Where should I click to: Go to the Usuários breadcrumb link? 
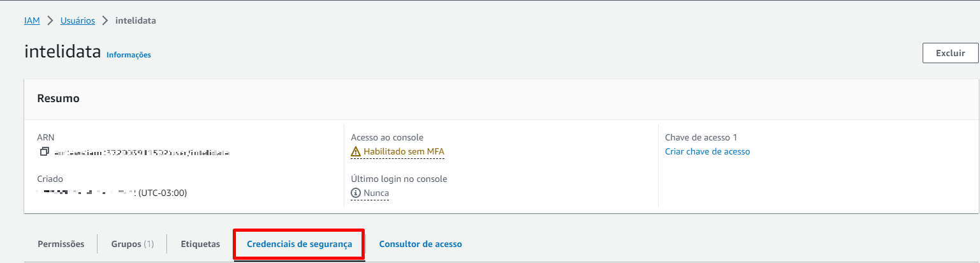pyautogui.click(x=78, y=21)
